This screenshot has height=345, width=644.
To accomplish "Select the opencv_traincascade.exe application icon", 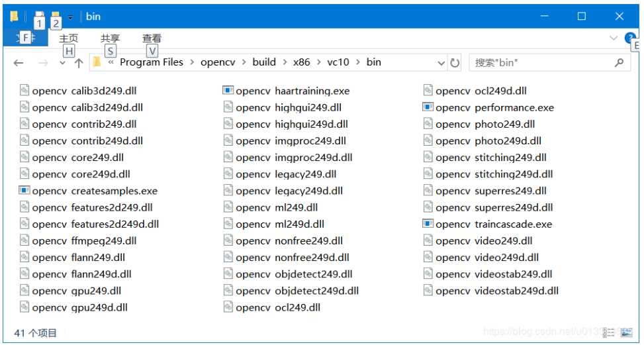I will pos(428,224).
